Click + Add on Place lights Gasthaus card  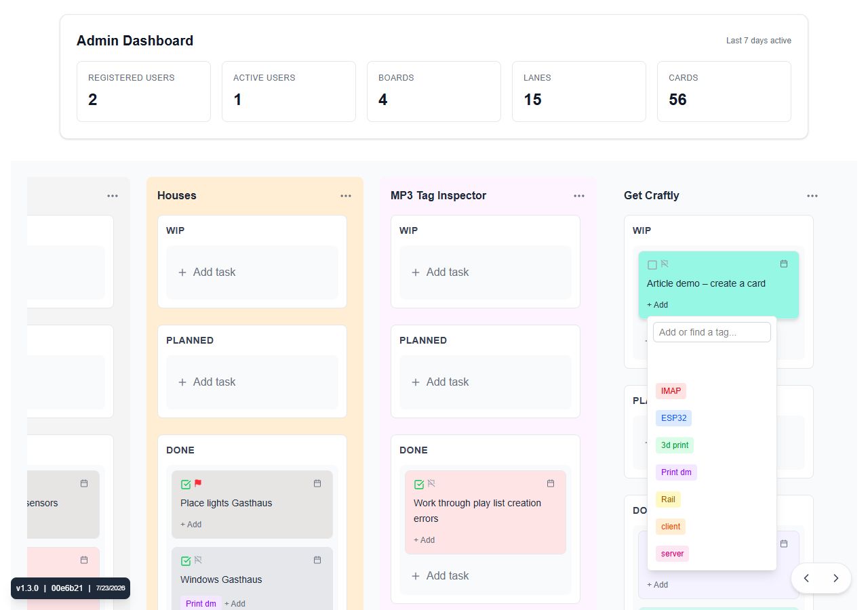pos(191,525)
